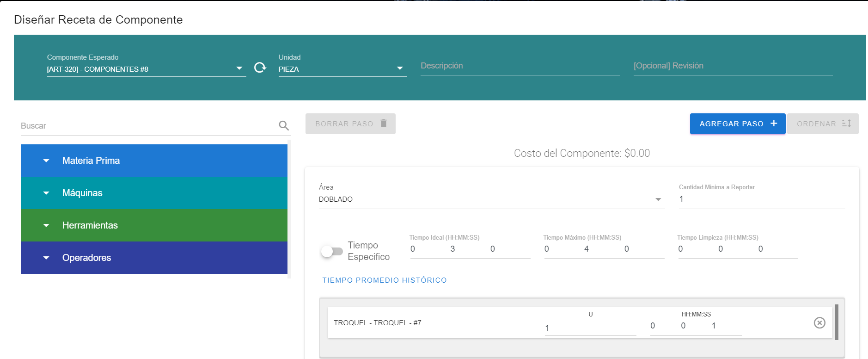Click the scrollbar beside the TROQUEL row
Image resolution: width=868 pixels, height=359 pixels.
click(837, 322)
